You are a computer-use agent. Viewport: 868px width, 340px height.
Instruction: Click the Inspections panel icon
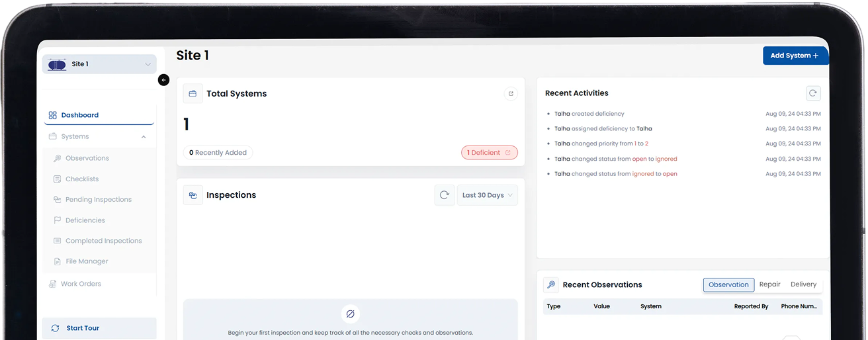point(193,195)
